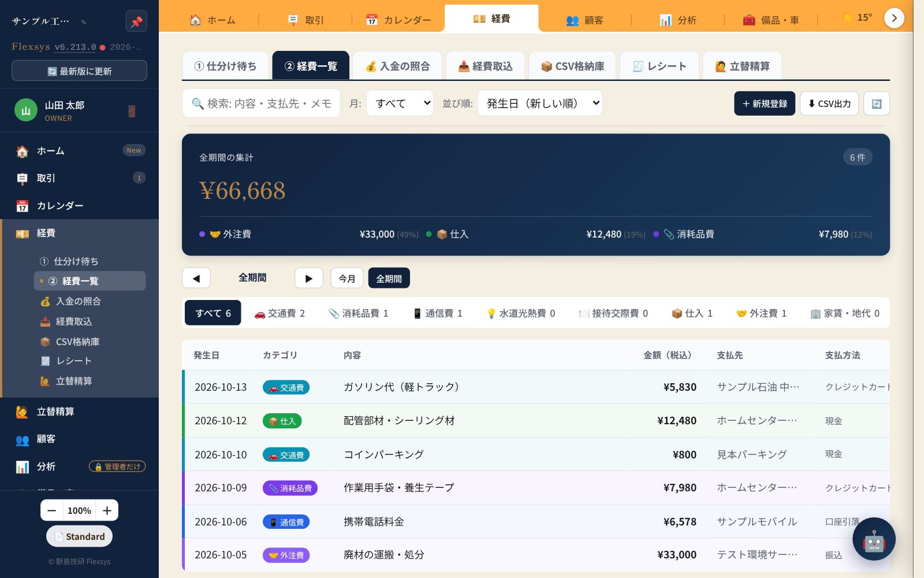Open 分析 in the left sidebar
The width and height of the screenshot is (924, 578).
pos(79,466)
